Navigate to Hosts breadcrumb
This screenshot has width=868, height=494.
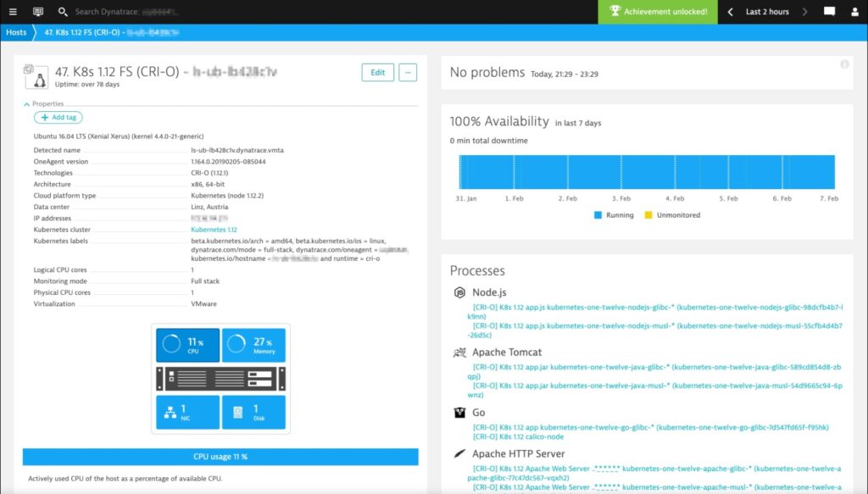16,32
